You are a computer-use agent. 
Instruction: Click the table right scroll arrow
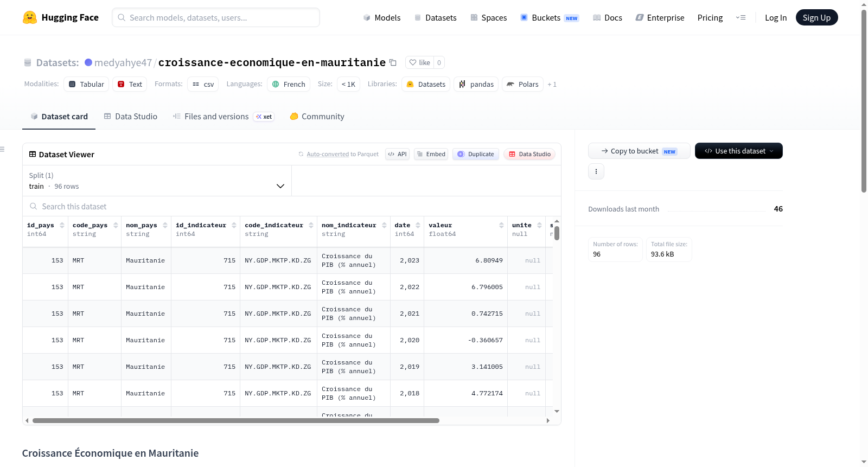click(548, 420)
